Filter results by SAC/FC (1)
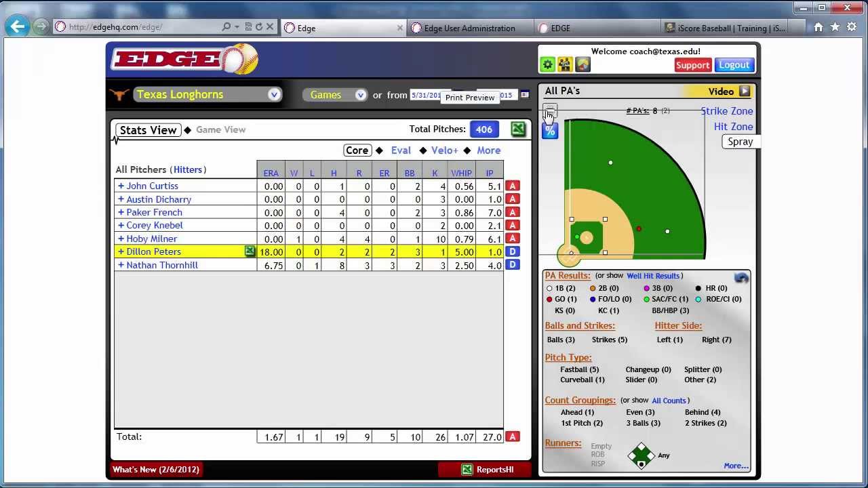The width and height of the screenshot is (868, 488). click(665, 299)
